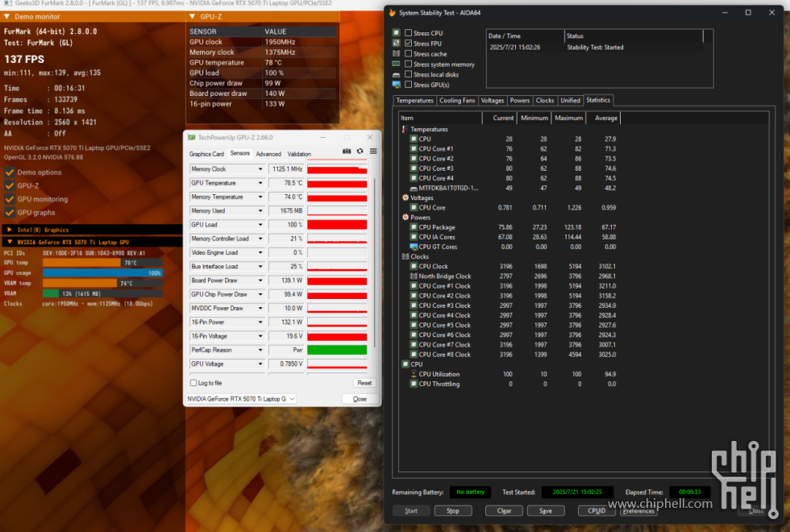Collapse NVIDIA GeForce RTX 5070 Ti section
The height and width of the screenshot is (532, 790).
coord(10,243)
